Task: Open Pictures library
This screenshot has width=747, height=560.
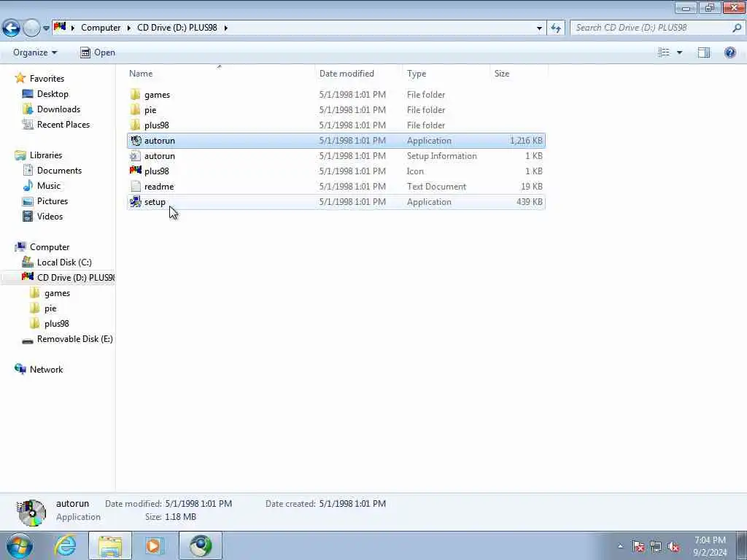Action: (53, 201)
